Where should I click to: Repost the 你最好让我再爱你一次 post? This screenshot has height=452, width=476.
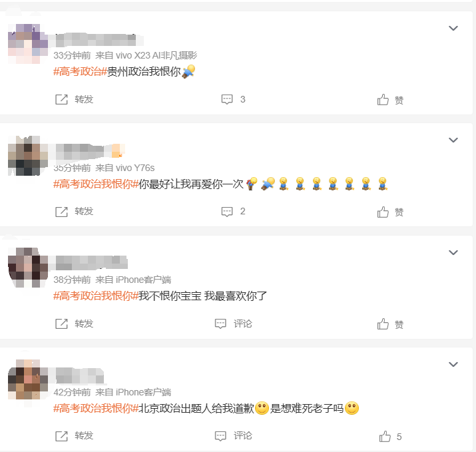[x=74, y=212]
